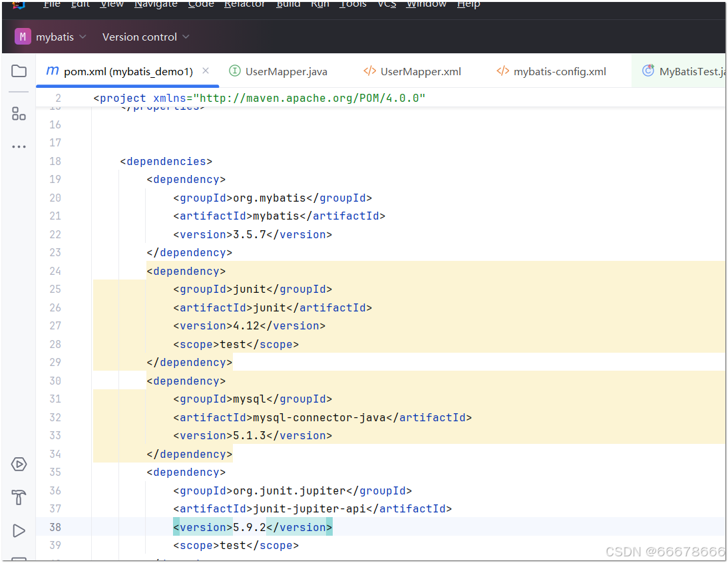The image size is (728, 563).
Task: Open the Window menu
Action: [426, 5]
